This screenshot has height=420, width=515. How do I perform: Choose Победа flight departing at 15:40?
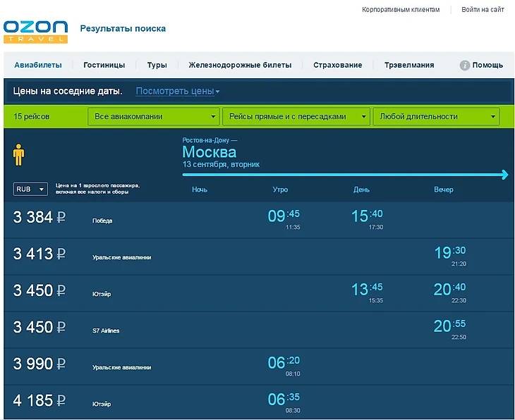click(367, 216)
